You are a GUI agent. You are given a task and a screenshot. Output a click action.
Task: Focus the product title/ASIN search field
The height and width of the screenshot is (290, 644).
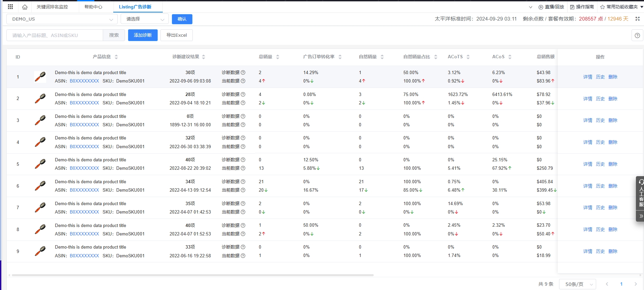coord(55,35)
